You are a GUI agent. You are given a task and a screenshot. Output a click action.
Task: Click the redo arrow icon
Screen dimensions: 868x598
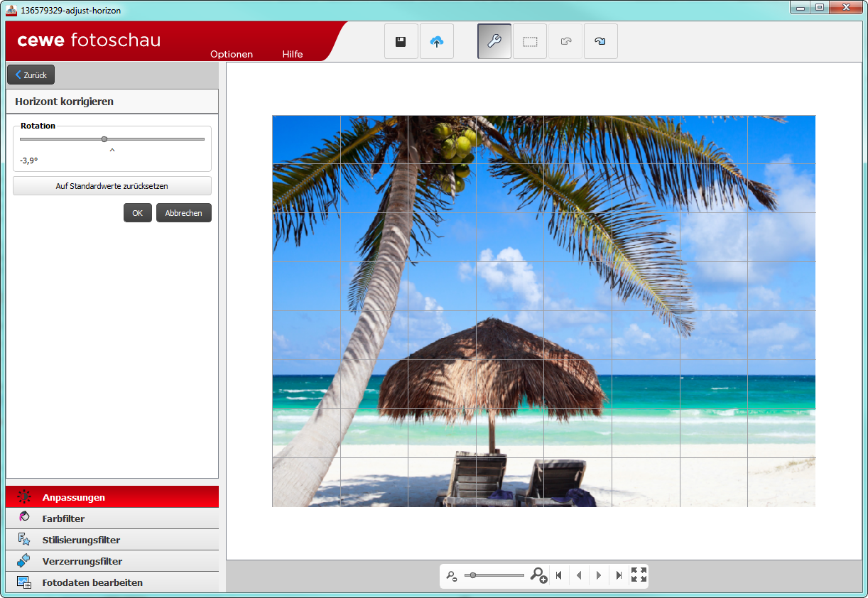[x=601, y=41]
